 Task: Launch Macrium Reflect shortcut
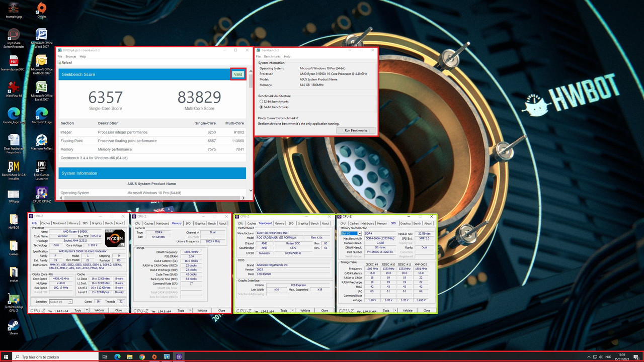tap(42, 142)
